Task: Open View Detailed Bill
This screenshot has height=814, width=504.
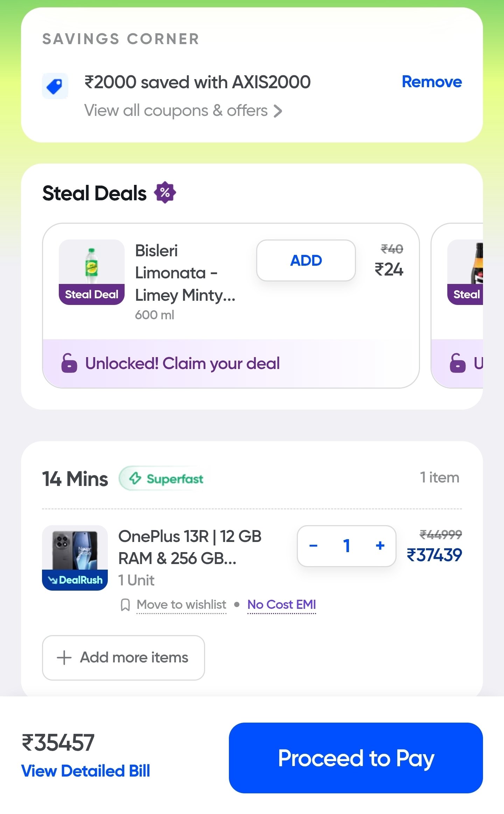Action: coord(86,771)
